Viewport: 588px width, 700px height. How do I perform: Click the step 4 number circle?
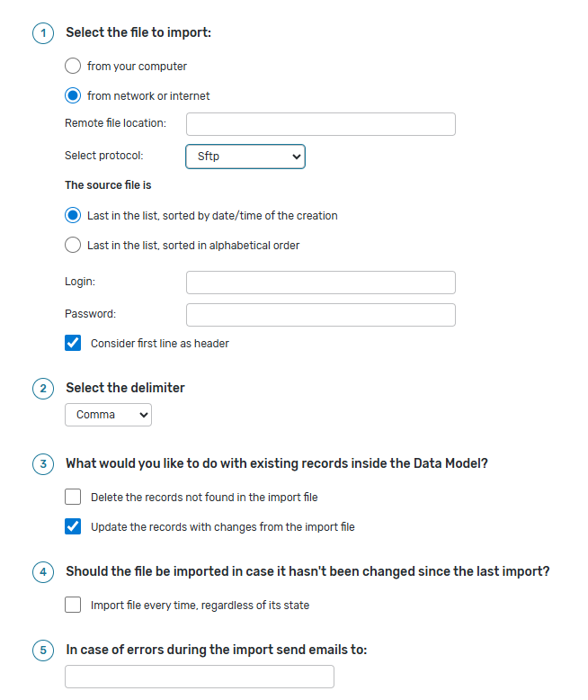(43, 572)
